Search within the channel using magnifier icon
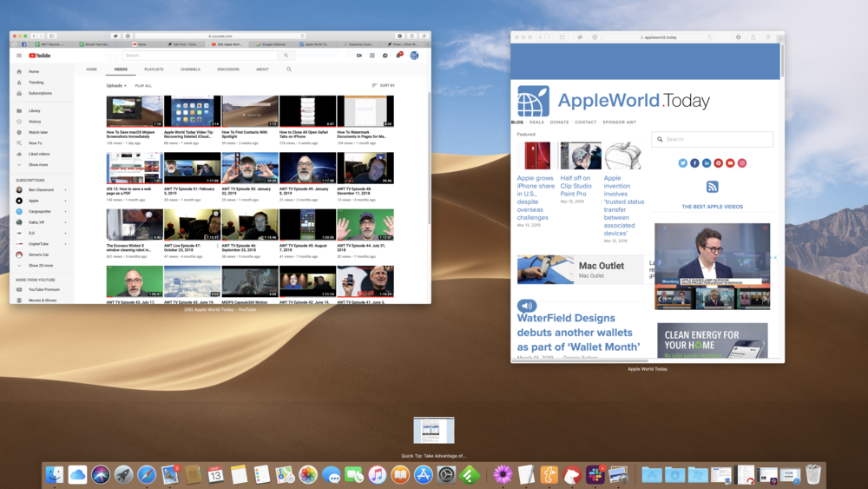 click(x=289, y=69)
